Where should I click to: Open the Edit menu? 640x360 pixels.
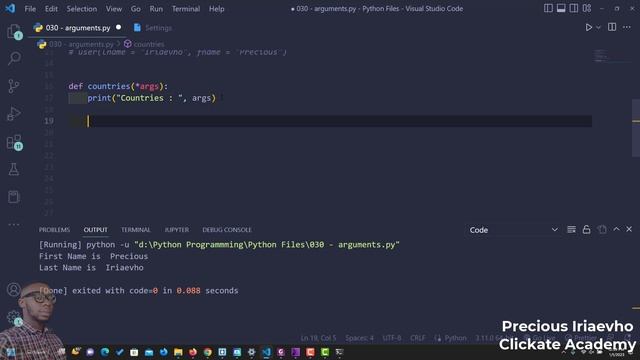51,9
